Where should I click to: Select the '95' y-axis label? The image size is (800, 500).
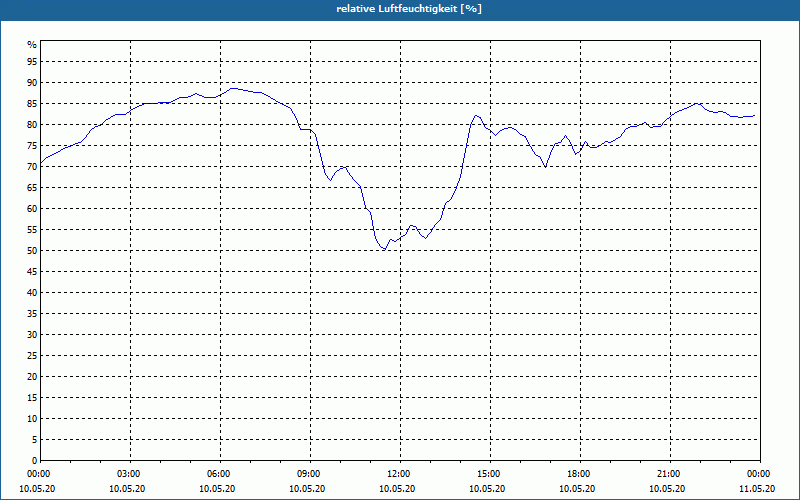point(32,62)
